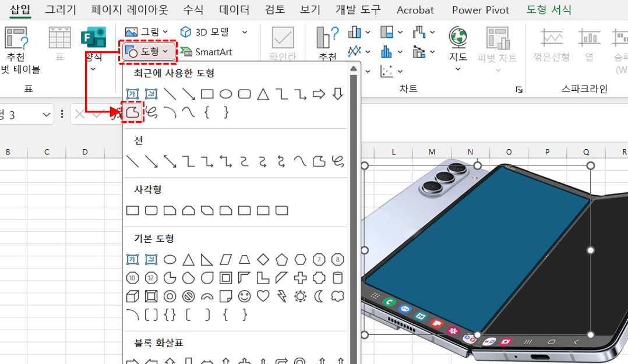Pick the freeform shape in 선 section
This screenshot has width=628, height=364.
[319, 161]
